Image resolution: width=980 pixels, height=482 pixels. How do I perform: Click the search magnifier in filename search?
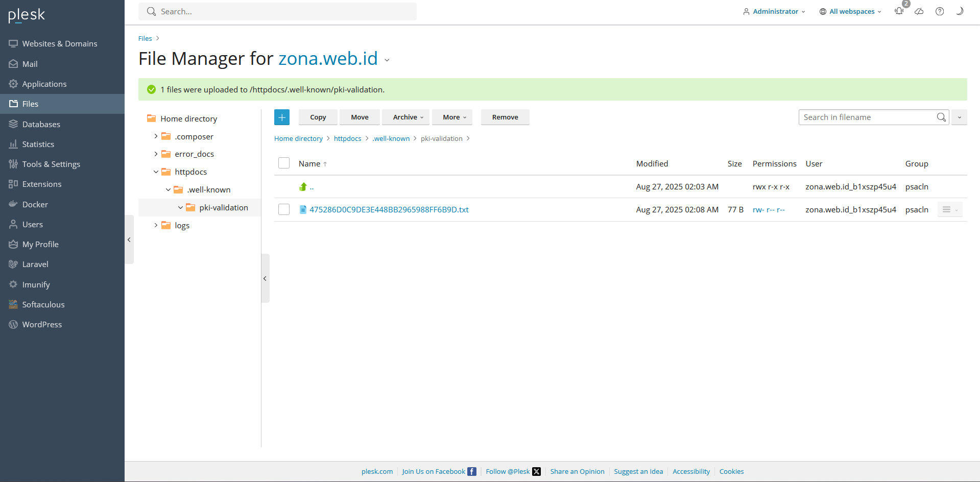[941, 117]
